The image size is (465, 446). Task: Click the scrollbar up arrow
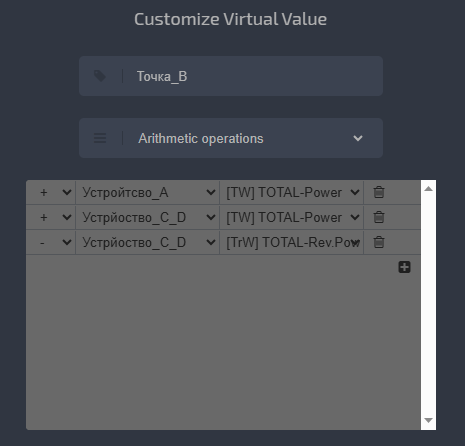(x=428, y=189)
